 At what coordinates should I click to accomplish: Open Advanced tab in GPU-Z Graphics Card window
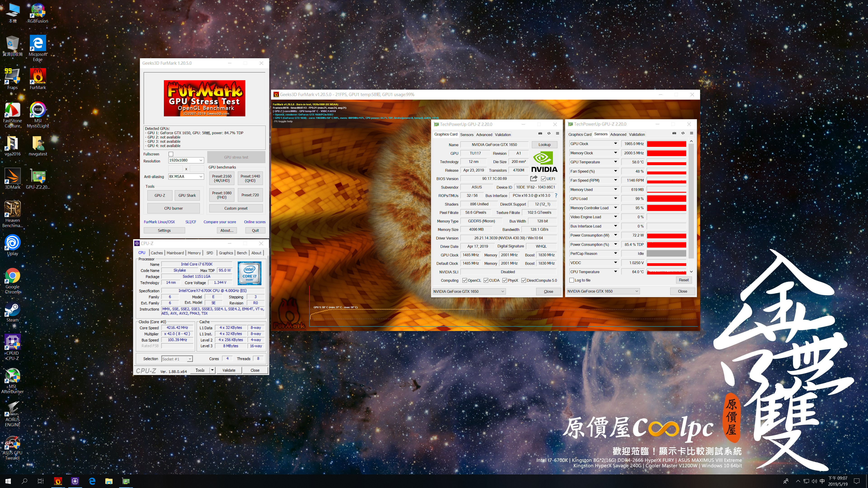484,134
